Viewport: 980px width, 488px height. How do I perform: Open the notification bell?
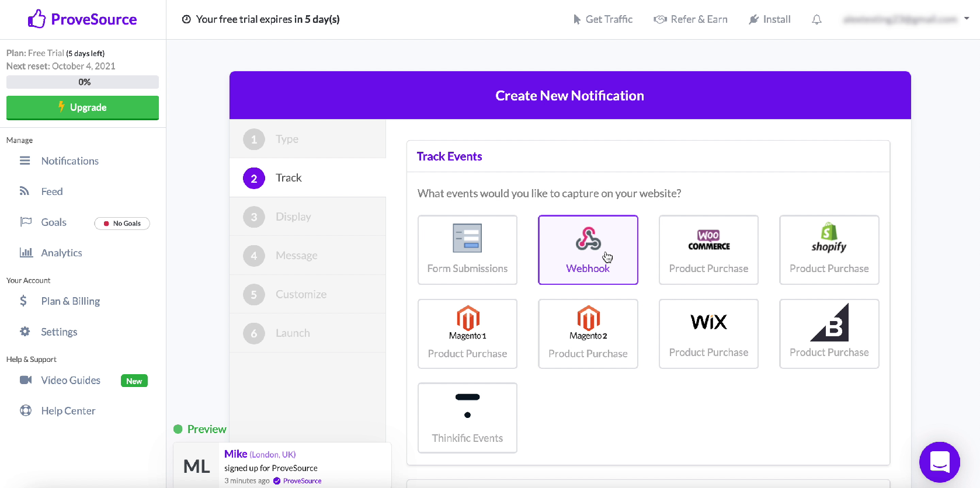point(816,19)
